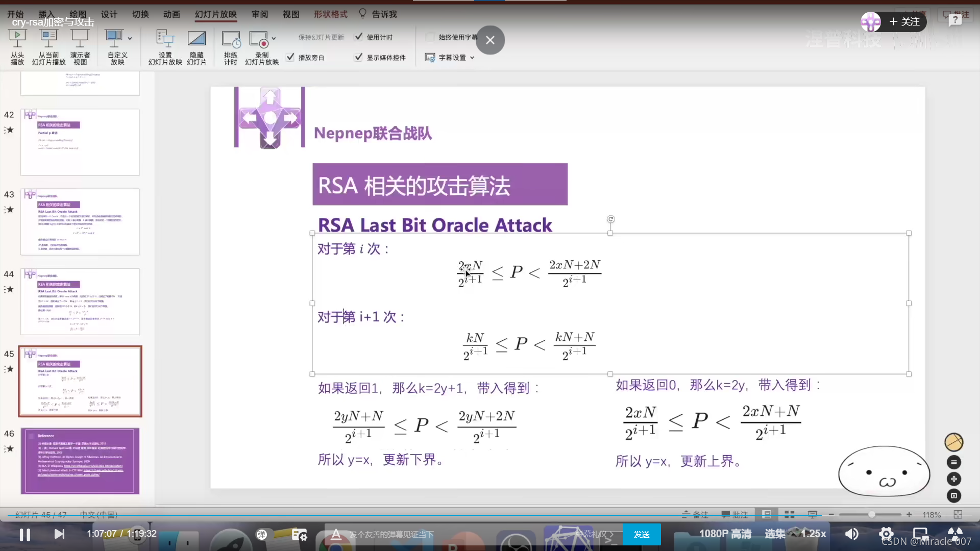Screen dimensions: 980x551
Task: Click the Record Slide Show icon
Action: (259, 39)
